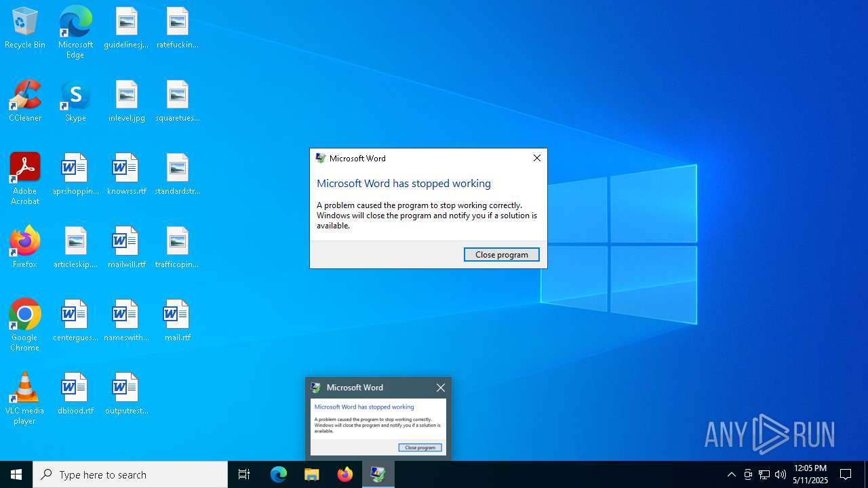Open the taskbar clock showing 12:05 PM

point(810,474)
